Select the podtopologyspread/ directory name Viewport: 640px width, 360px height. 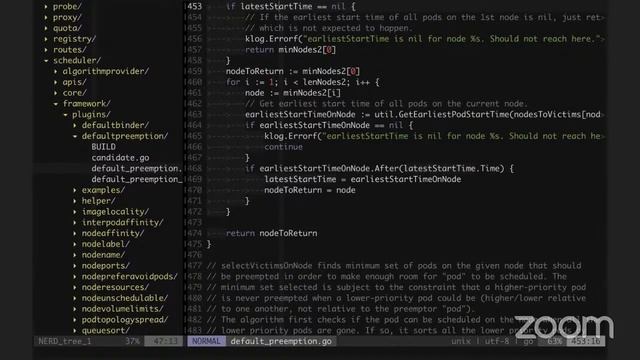(x=125, y=320)
